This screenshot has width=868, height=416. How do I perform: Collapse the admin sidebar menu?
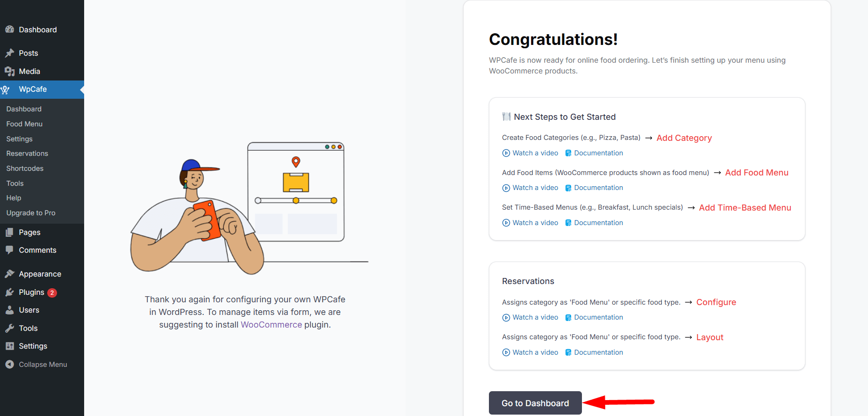pos(36,365)
